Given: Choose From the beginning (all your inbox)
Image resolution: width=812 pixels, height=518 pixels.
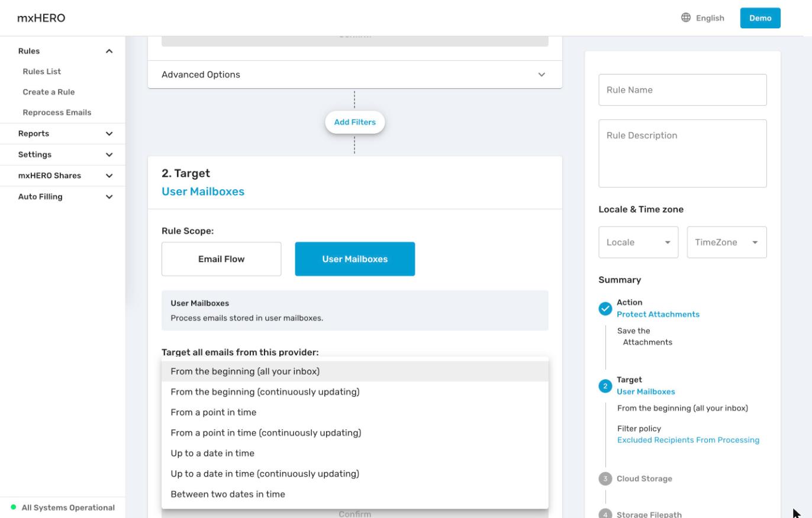Looking at the screenshot, I should [x=355, y=371].
